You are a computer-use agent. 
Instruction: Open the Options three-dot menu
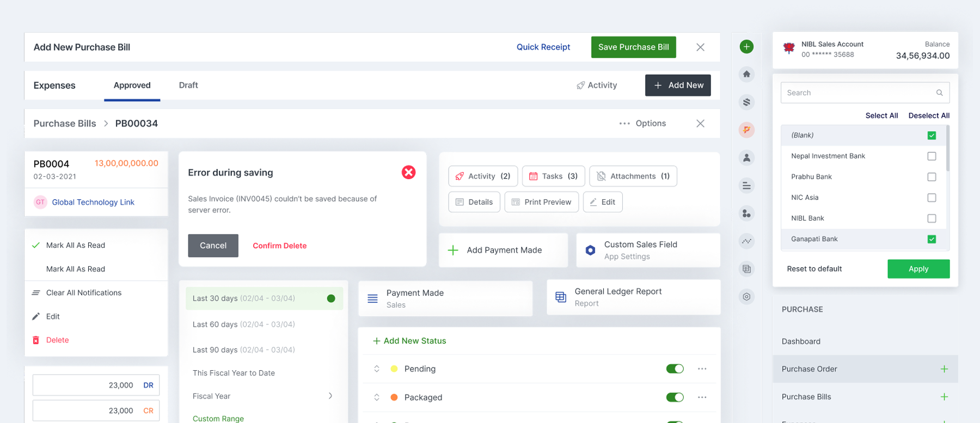click(x=624, y=124)
